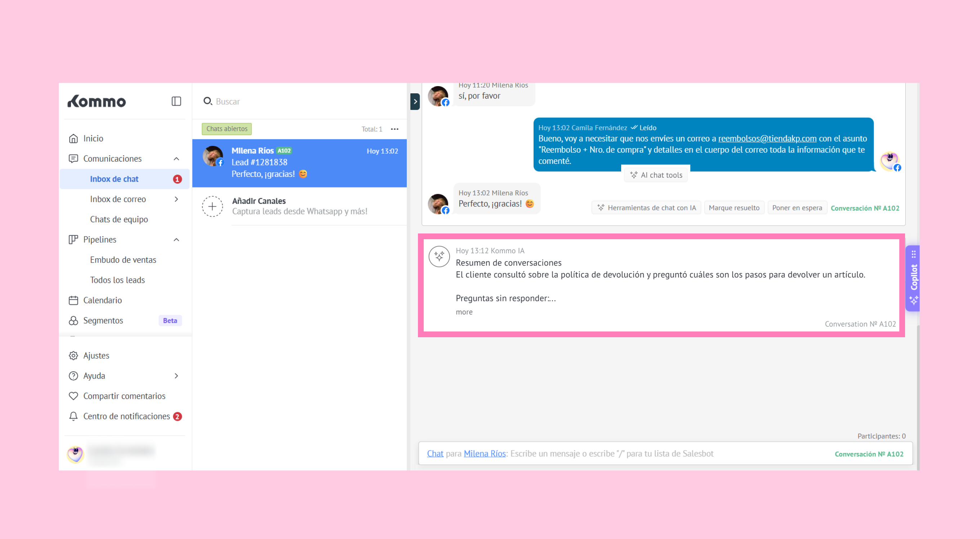Image resolution: width=980 pixels, height=539 pixels.
Task: Collapse the Pipelines section chevron
Action: (x=176, y=240)
